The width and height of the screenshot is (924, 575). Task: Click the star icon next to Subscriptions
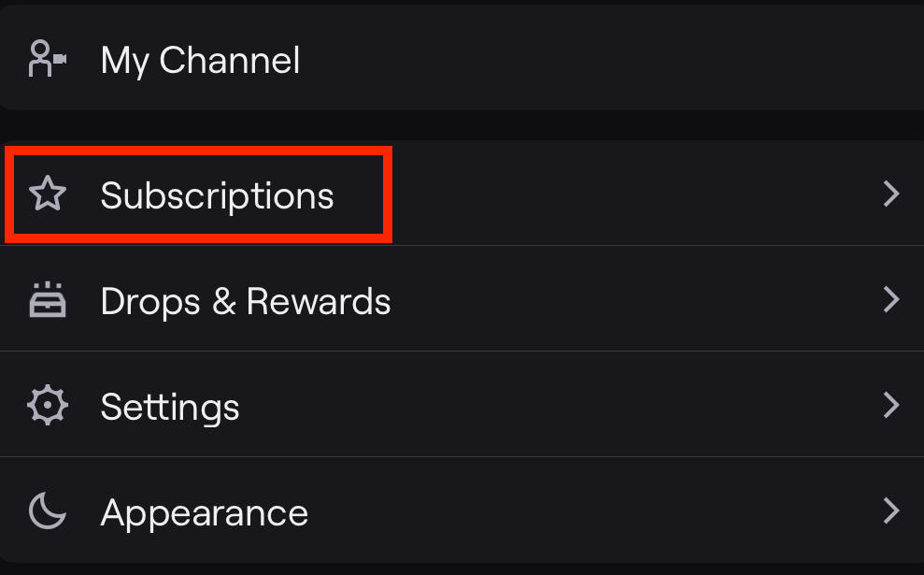[46, 194]
